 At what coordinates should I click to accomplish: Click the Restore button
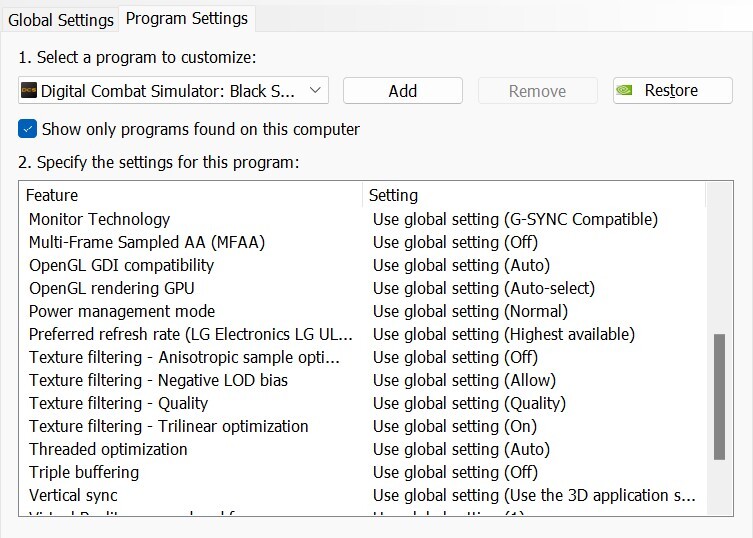(673, 90)
